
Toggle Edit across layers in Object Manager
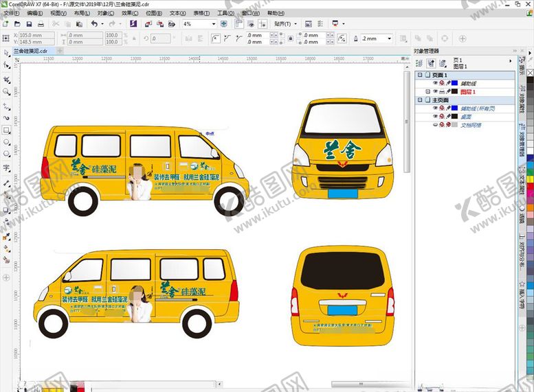pos(431,63)
